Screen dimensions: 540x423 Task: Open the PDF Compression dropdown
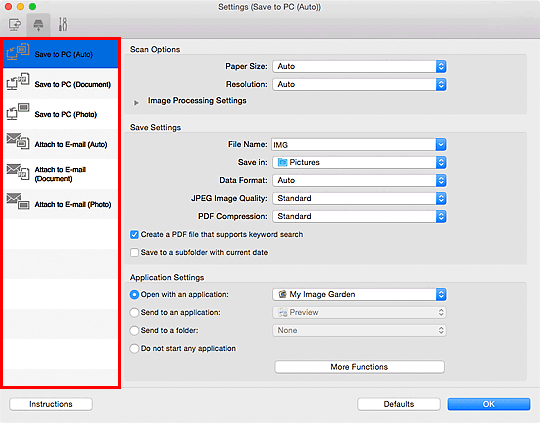click(x=359, y=216)
